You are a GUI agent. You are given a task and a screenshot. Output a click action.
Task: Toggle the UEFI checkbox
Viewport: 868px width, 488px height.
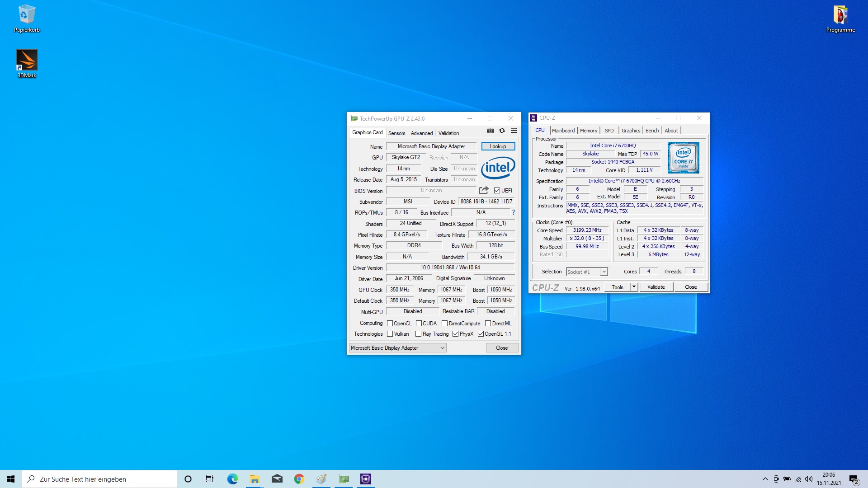(497, 191)
